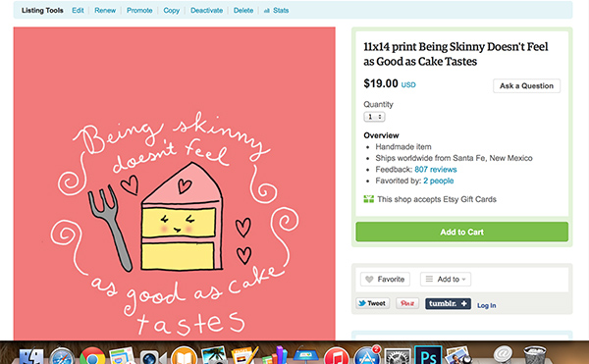Expand the Add to list menu

coord(446,280)
